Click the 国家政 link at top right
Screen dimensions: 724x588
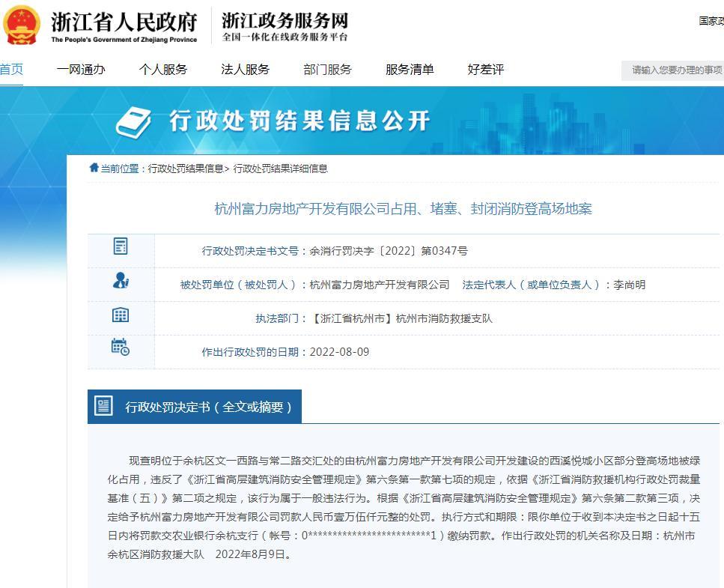click(711, 21)
